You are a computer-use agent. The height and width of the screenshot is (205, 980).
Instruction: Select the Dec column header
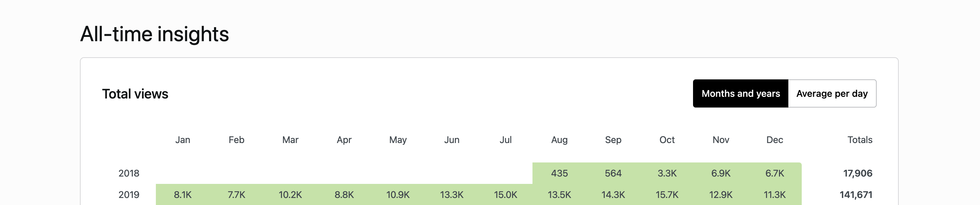pyautogui.click(x=775, y=140)
